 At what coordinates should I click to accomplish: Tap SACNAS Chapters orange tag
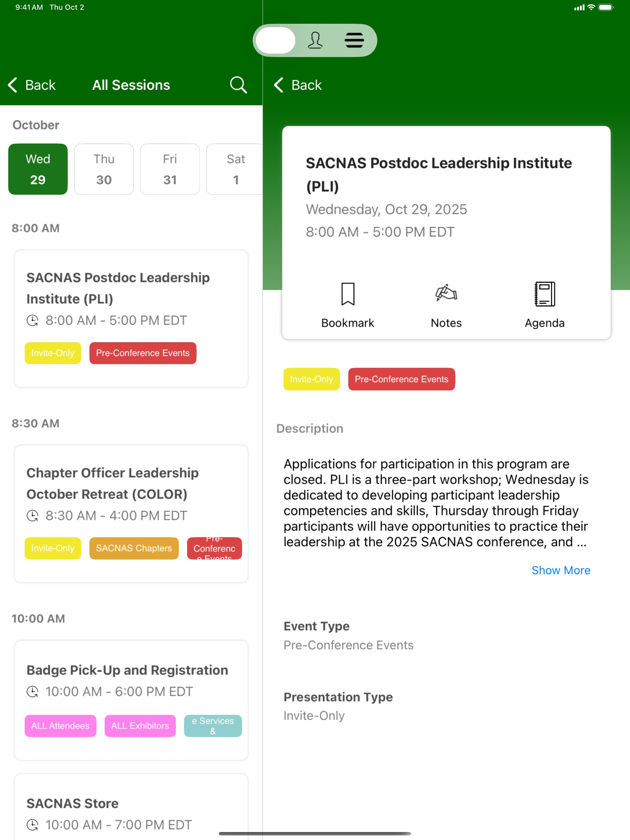pos(134,548)
